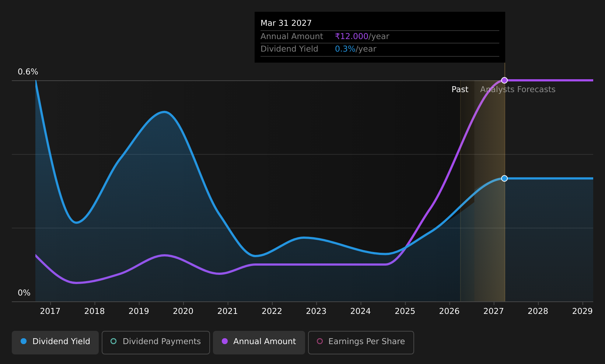The width and height of the screenshot is (605, 364).
Task: Click the 2017 x-axis year label
Action: click(50, 311)
